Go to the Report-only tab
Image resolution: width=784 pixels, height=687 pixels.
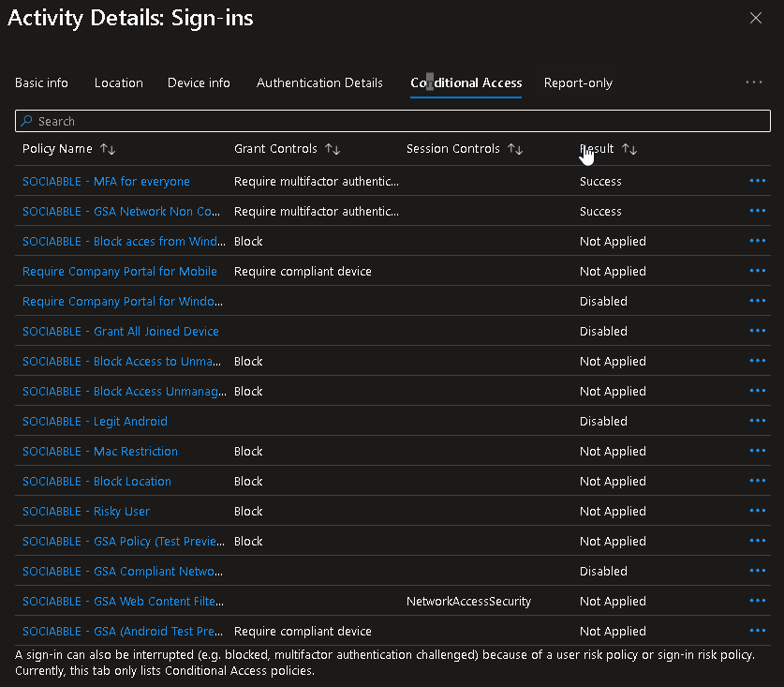578,83
